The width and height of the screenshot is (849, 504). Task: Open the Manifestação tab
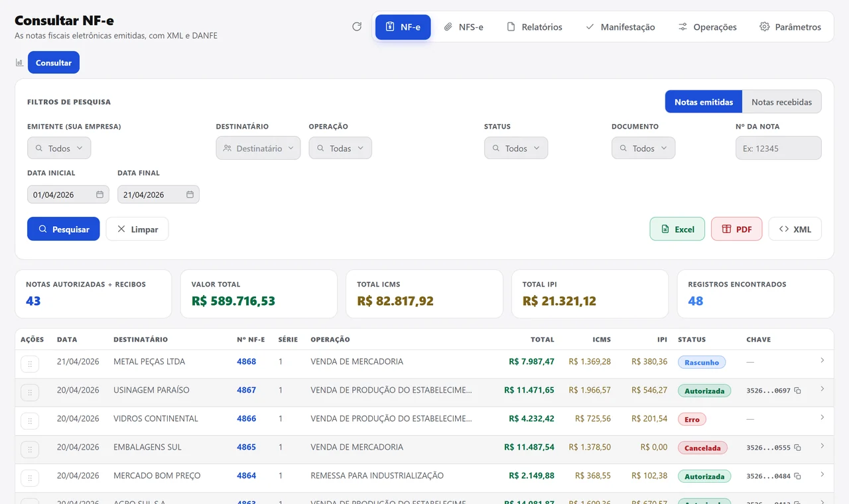point(620,27)
